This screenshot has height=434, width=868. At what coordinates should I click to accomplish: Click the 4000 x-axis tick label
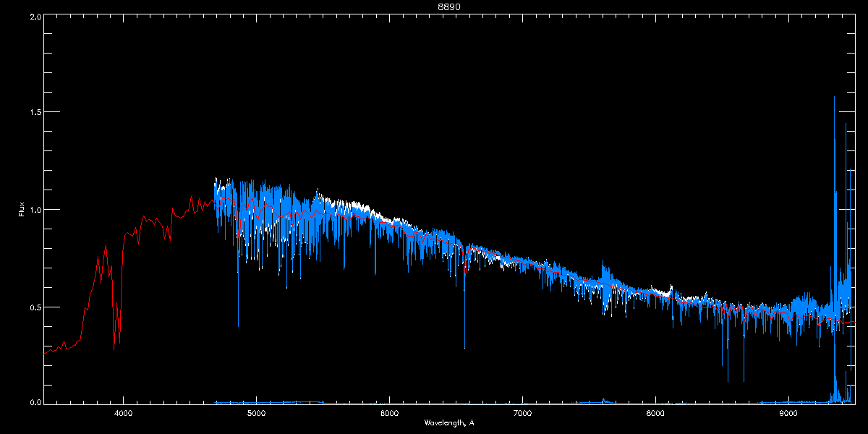pyautogui.click(x=123, y=413)
